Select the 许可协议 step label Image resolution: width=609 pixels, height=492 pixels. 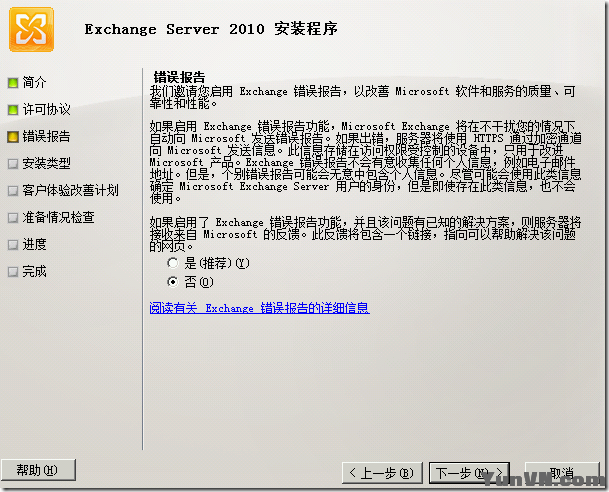(x=47, y=110)
